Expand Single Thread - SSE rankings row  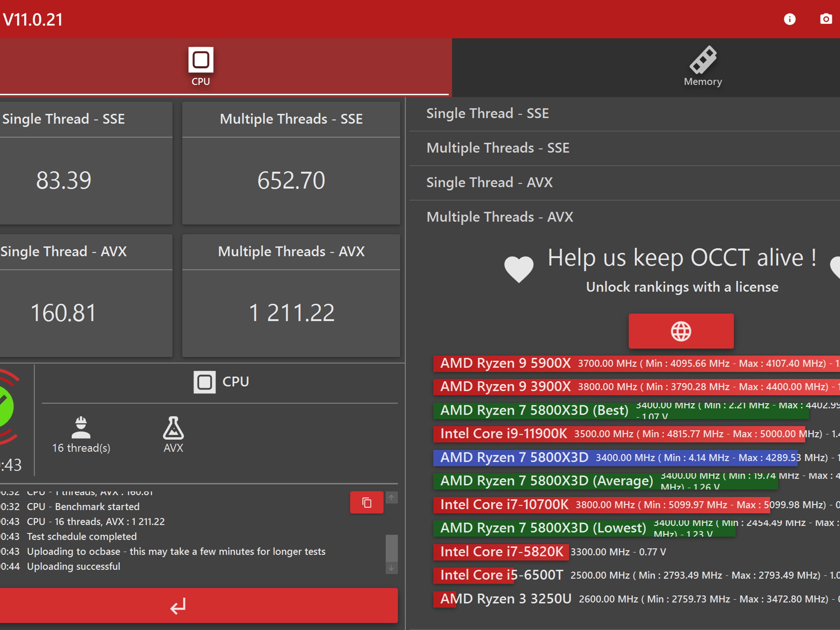pos(625,114)
